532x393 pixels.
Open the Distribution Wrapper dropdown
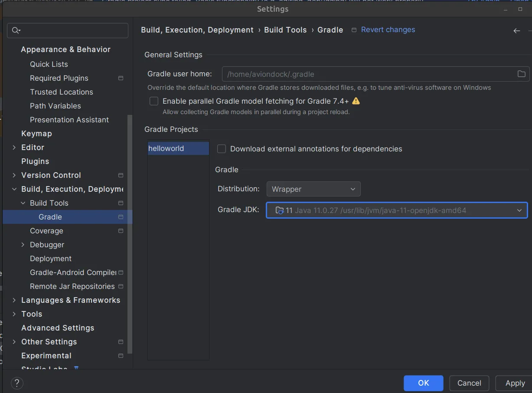(x=313, y=189)
